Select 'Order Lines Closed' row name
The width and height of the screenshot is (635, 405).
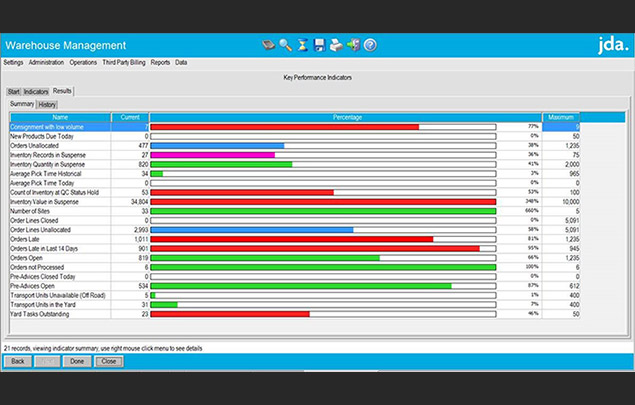34,220
